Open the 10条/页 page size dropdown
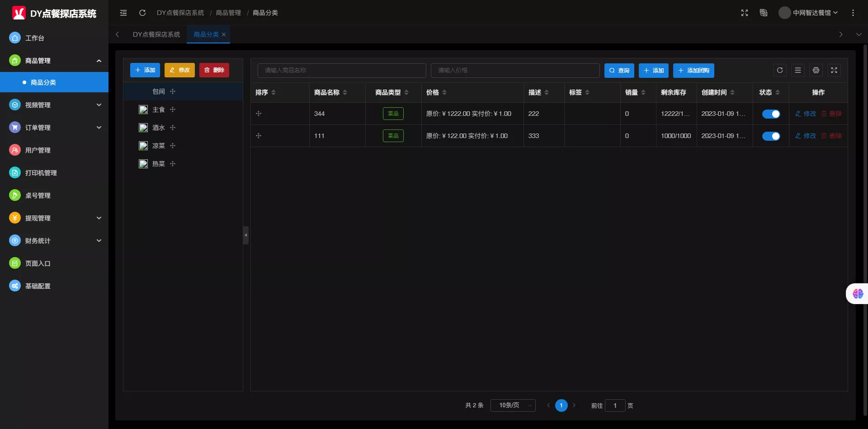This screenshot has height=429, width=868. [x=513, y=405]
